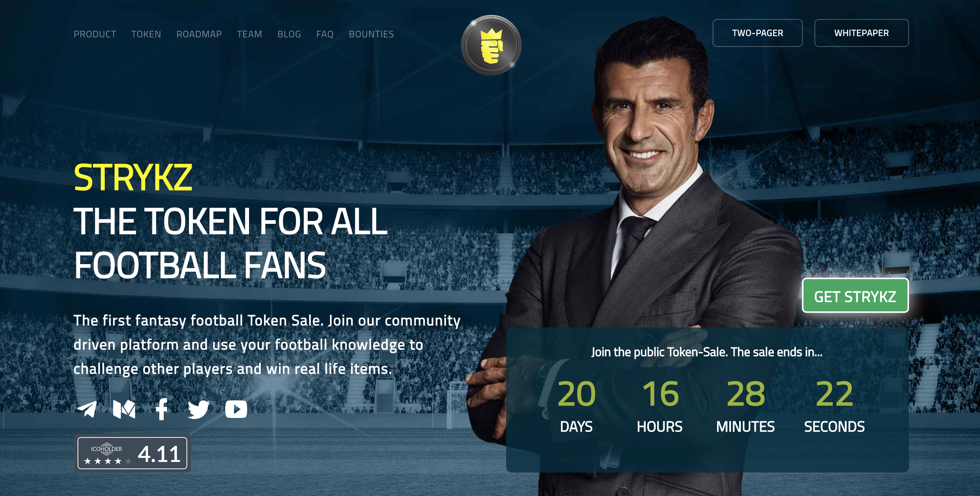Open the BOUNTIES page
Screen dimensions: 980x496
coord(371,34)
